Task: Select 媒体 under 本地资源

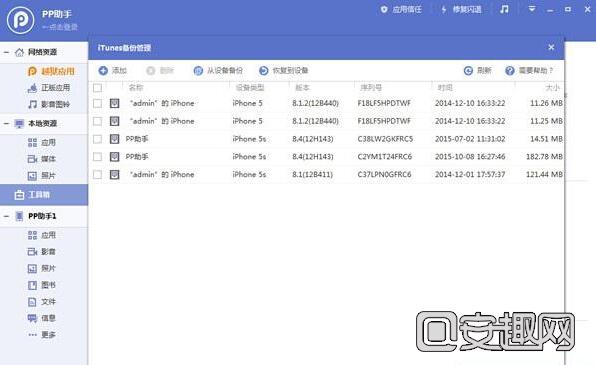Action: tap(42, 159)
